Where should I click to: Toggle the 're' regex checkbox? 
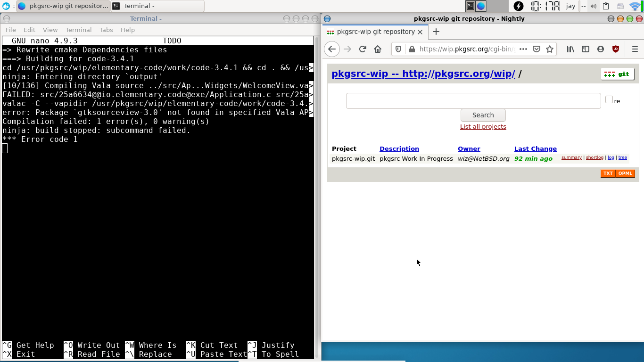tap(609, 99)
